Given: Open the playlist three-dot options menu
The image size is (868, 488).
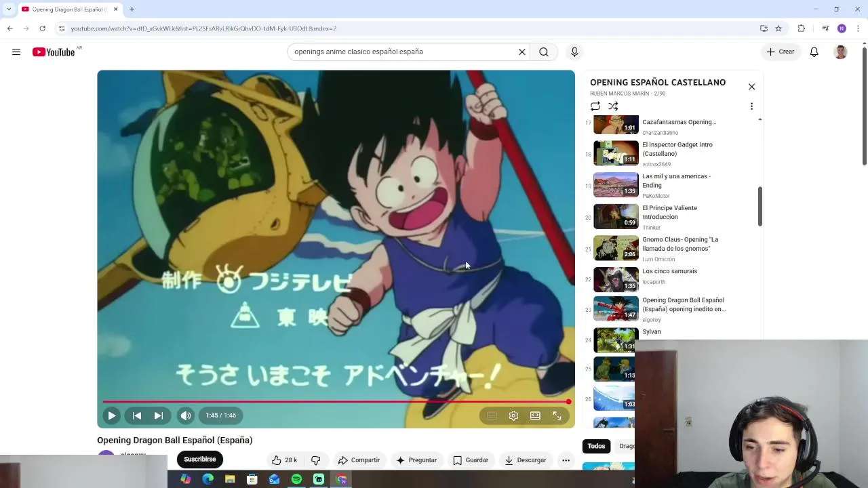Looking at the screenshot, I should pyautogui.click(x=751, y=106).
